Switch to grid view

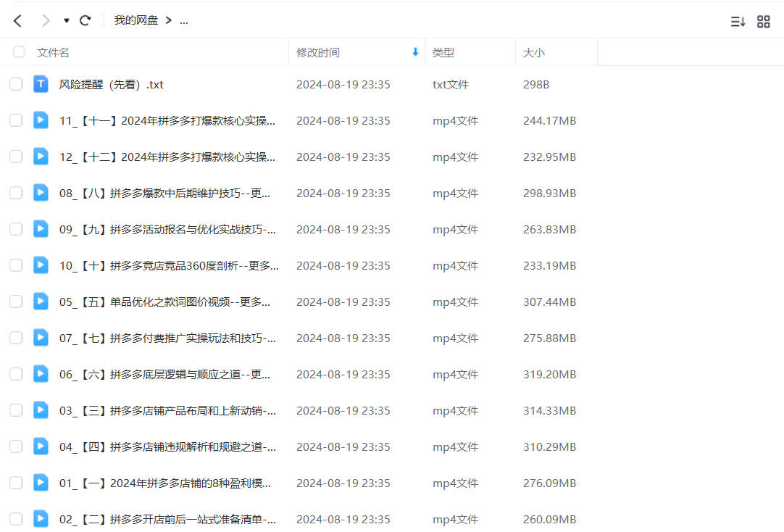coord(764,22)
